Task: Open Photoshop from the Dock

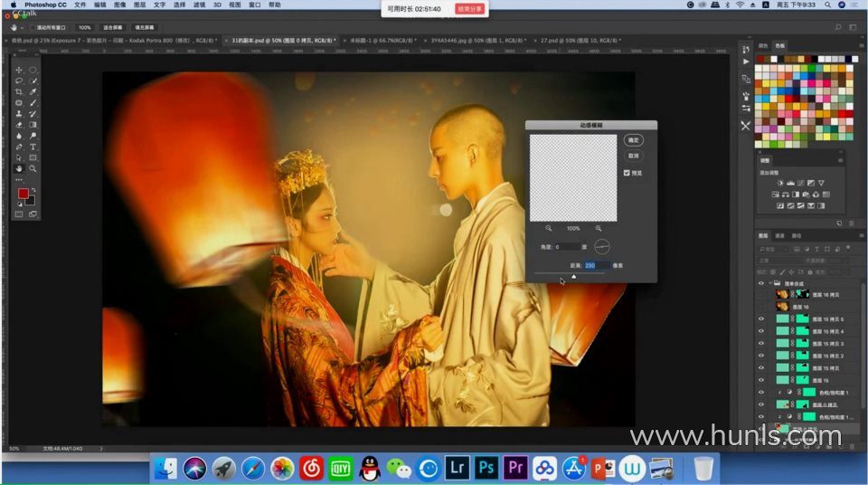Action: point(486,469)
